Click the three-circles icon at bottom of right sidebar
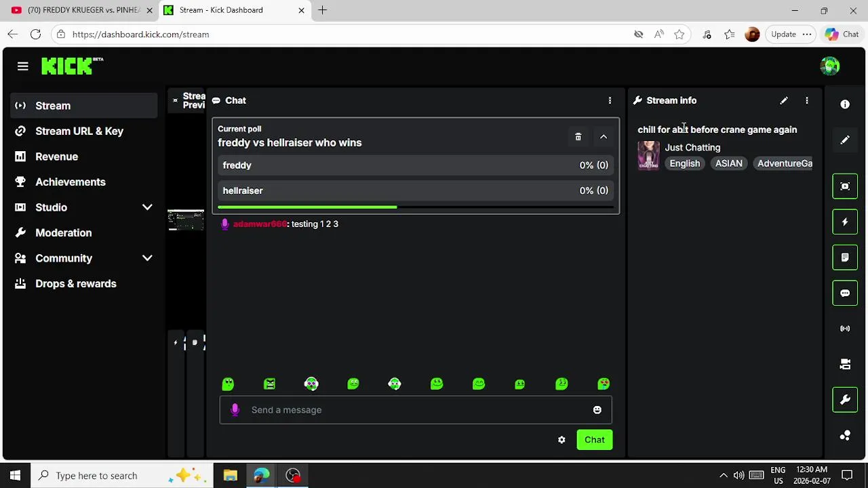 coord(845,436)
